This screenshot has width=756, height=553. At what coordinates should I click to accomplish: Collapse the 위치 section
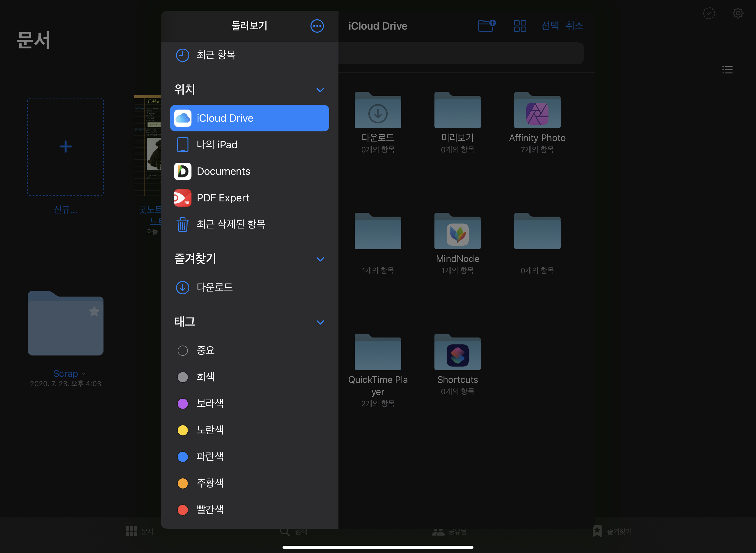[x=320, y=90]
